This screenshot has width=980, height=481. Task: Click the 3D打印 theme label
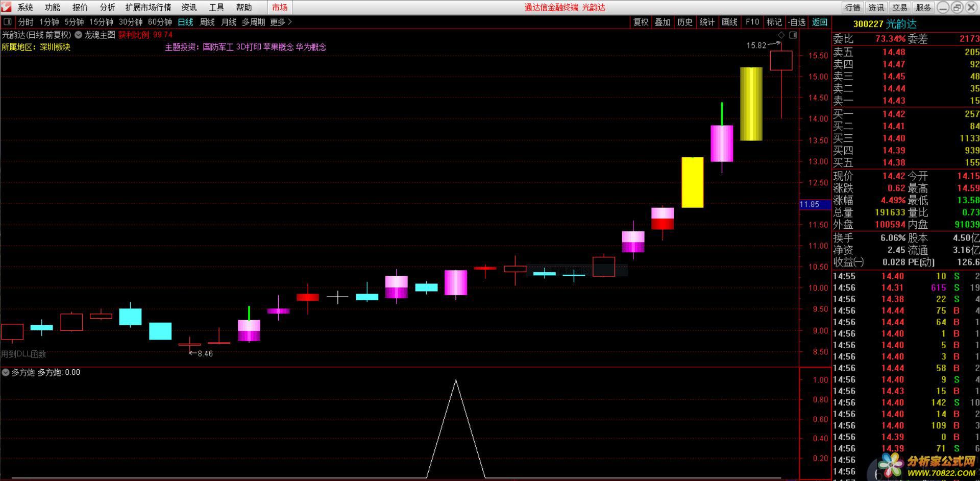[x=249, y=47]
